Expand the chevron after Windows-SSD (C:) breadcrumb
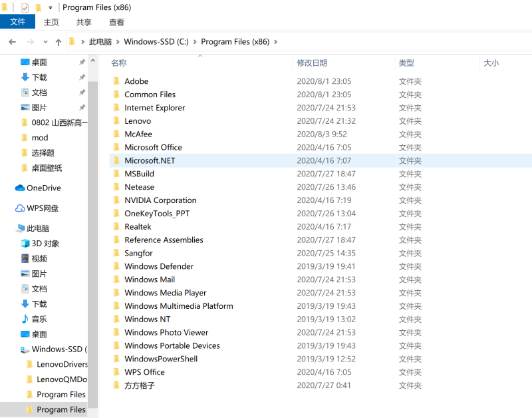Screen dimensions: 532x418 195,42
